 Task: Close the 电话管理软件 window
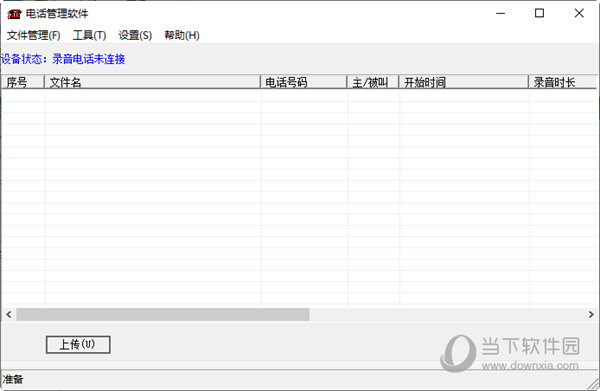click(x=579, y=13)
